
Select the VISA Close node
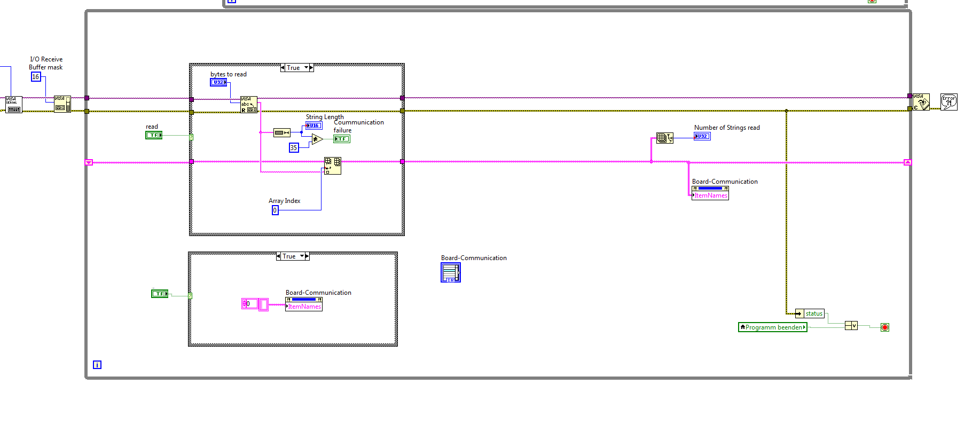pos(921,102)
